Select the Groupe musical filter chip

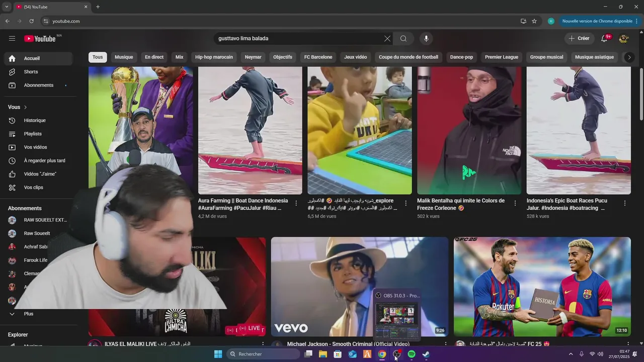[x=546, y=57]
